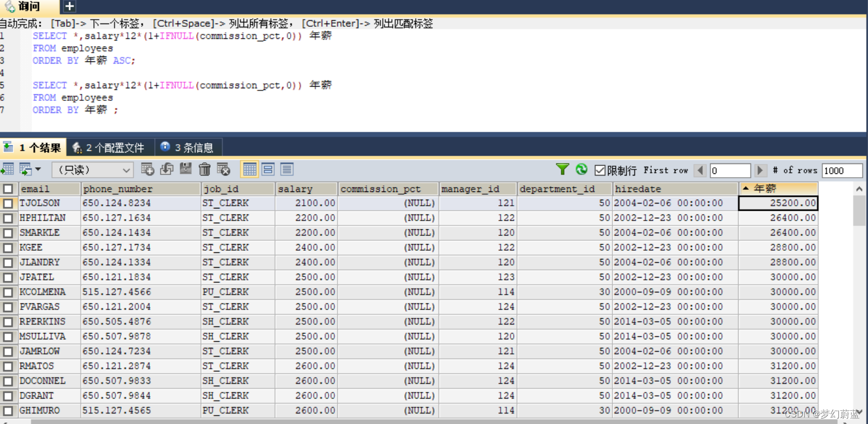Check the JAMRLOW row checkbox
This screenshot has height=424, width=868.
[8, 352]
